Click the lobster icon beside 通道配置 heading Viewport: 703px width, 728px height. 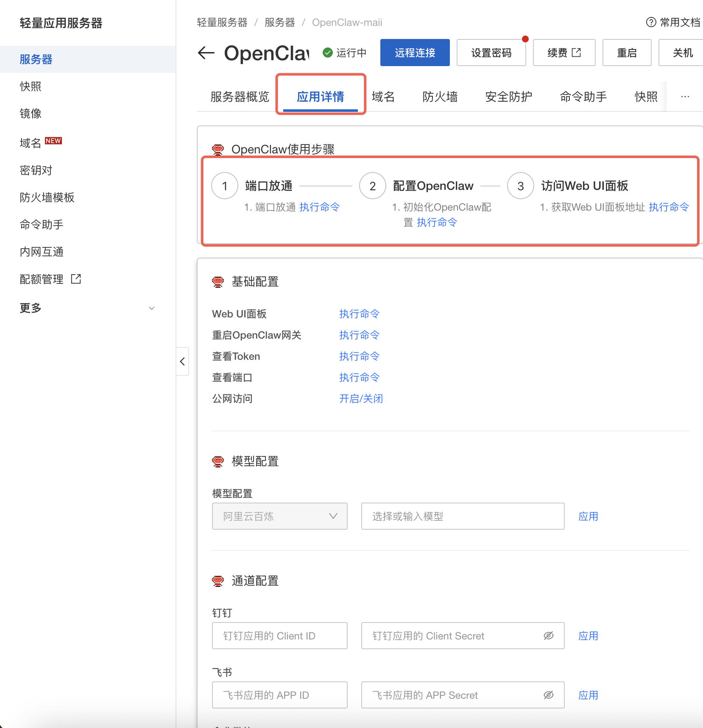pyautogui.click(x=218, y=581)
